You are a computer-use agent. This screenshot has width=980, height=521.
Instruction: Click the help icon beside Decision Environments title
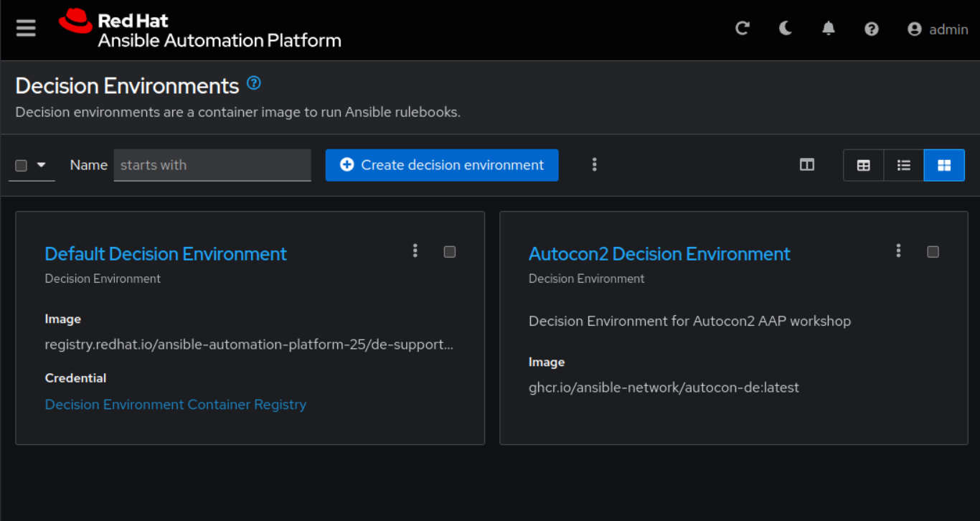tap(254, 83)
